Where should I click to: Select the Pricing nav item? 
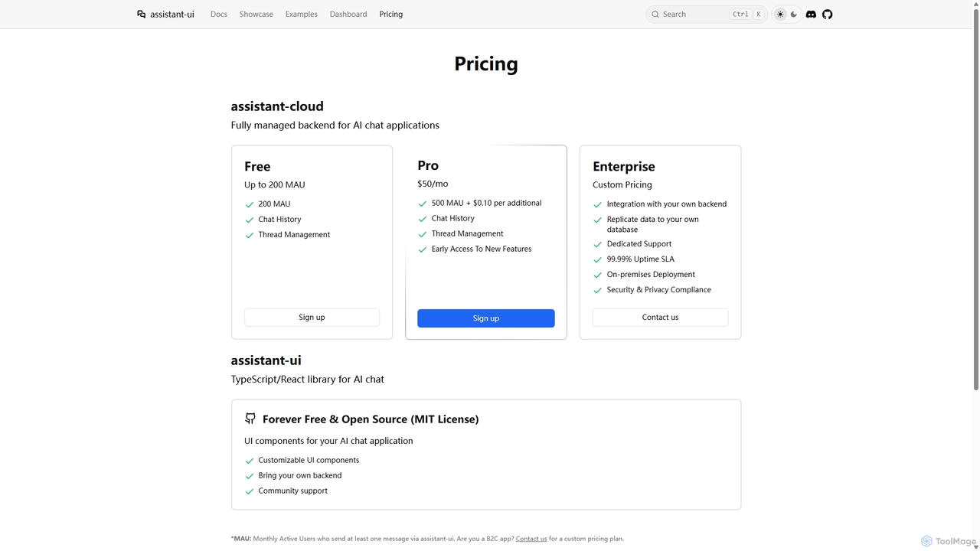point(390,15)
